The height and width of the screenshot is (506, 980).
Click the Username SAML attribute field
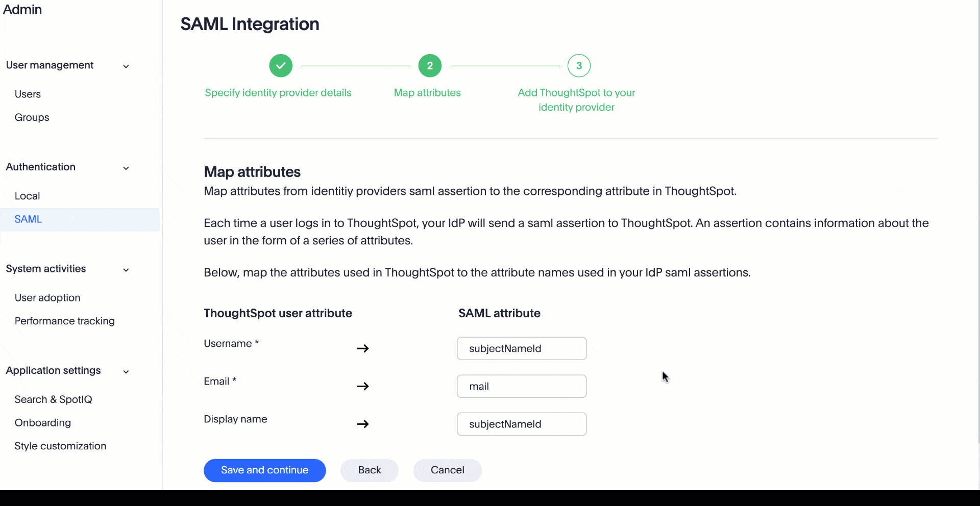click(522, 348)
